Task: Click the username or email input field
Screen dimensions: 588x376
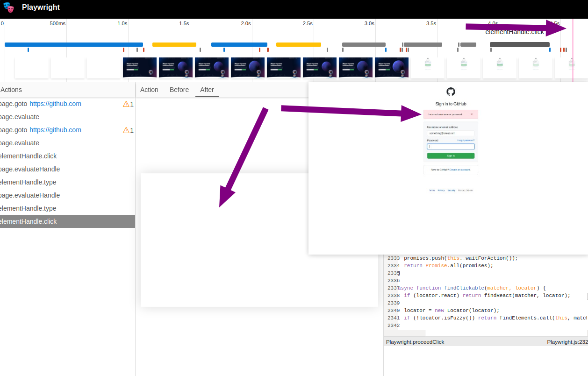Action: 451,133
